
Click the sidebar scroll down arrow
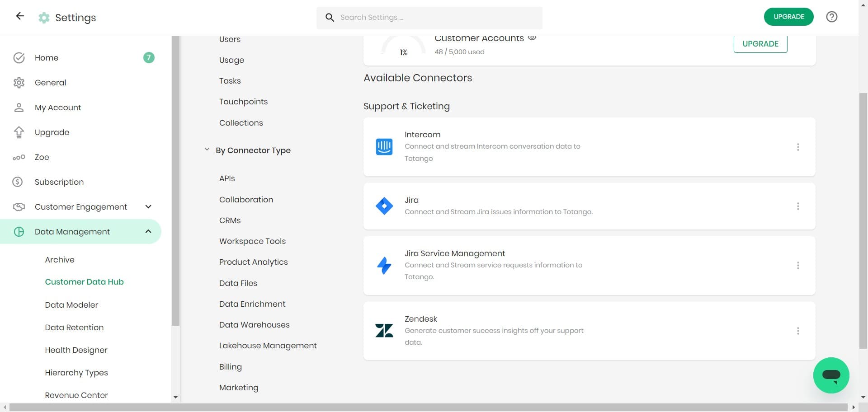(x=175, y=398)
